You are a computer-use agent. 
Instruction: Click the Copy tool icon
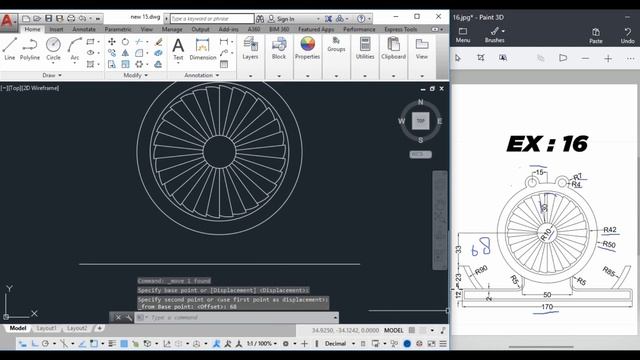(x=112, y=53)
